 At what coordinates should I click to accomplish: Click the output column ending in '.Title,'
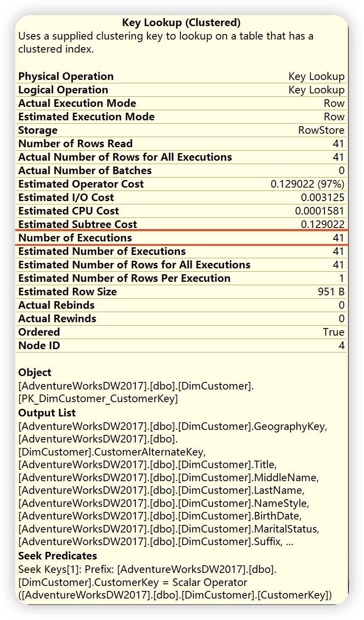point(148,465)
